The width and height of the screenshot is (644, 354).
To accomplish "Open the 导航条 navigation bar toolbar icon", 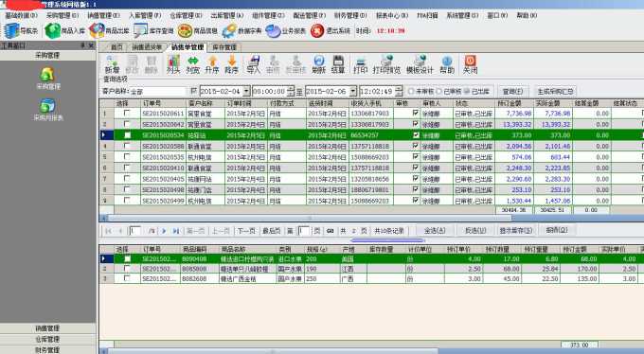I will [x=21, y=31].
